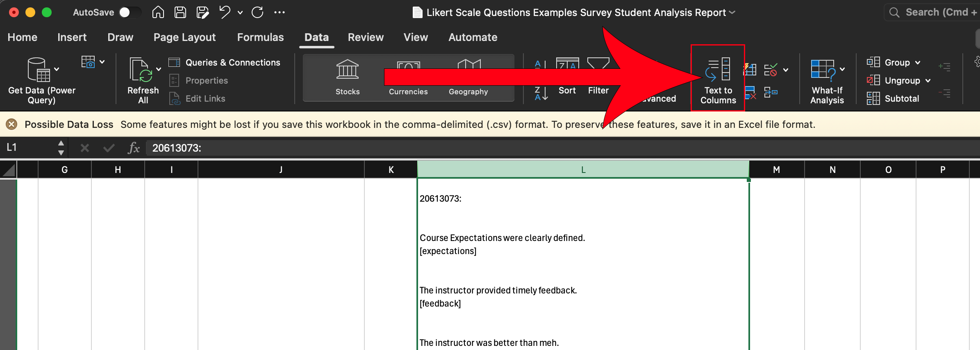
Task: Click the Edit Links button
Action: click(198, 98)
